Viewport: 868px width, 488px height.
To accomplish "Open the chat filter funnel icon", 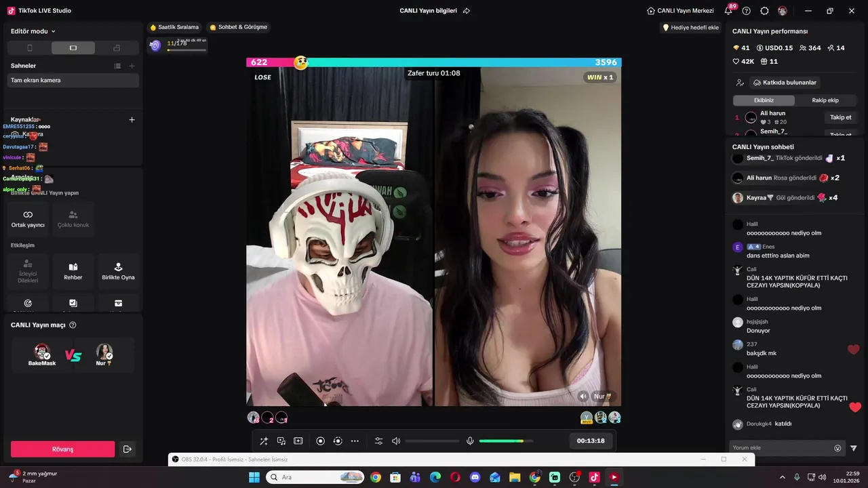I will tap(854, 448).
